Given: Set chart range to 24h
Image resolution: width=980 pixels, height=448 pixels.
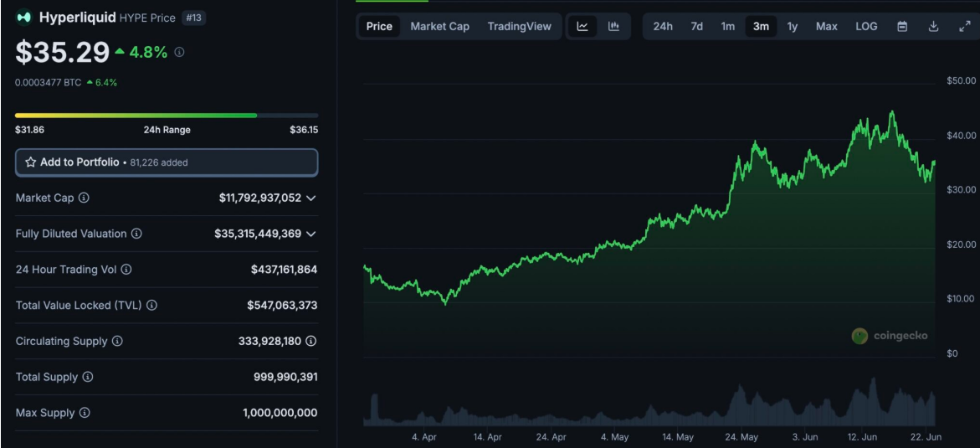Looking at the screenshot, I should click(x=663, y=26).
